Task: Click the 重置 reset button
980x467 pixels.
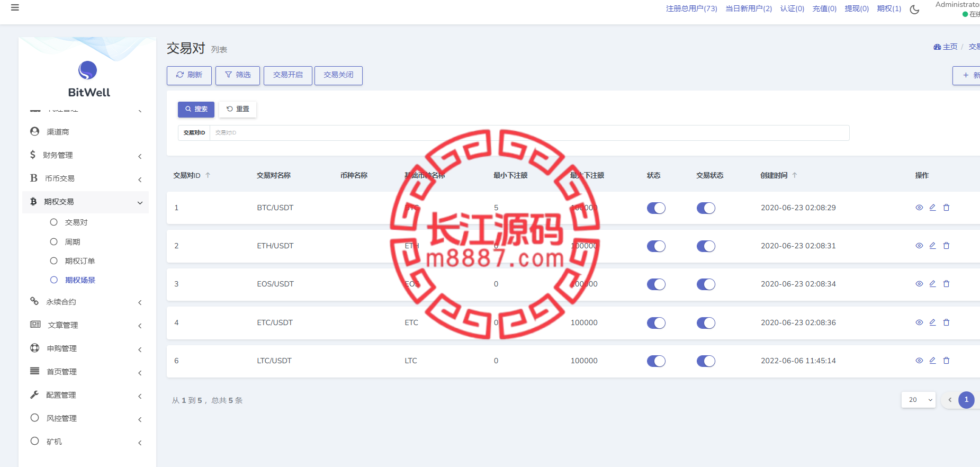Action: 238,109
